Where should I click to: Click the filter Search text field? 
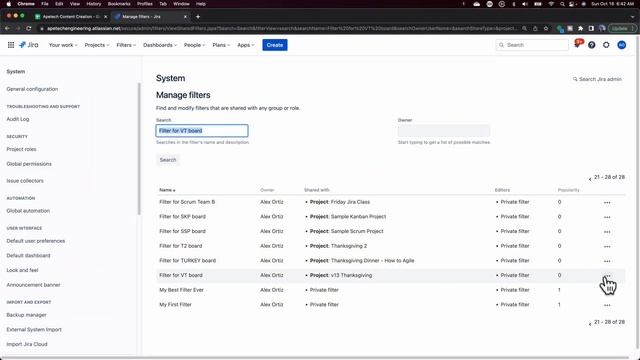[x=202, y=131]
